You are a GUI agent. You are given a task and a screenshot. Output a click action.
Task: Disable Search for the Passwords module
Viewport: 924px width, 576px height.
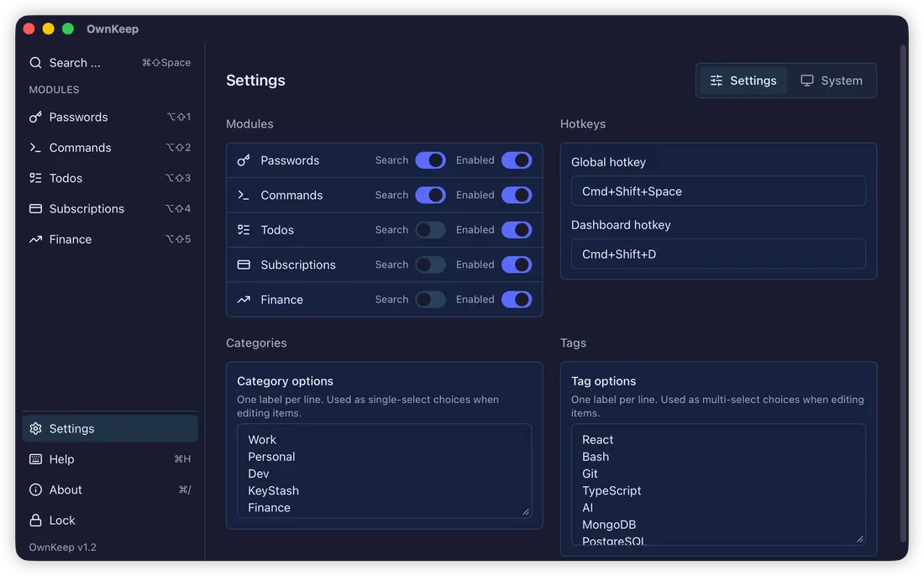430,160
